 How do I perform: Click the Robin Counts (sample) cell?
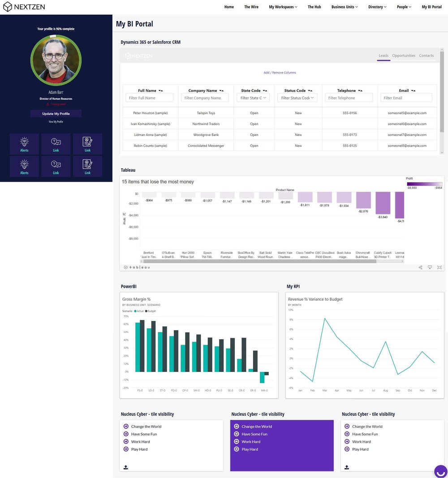coord(151,146)
